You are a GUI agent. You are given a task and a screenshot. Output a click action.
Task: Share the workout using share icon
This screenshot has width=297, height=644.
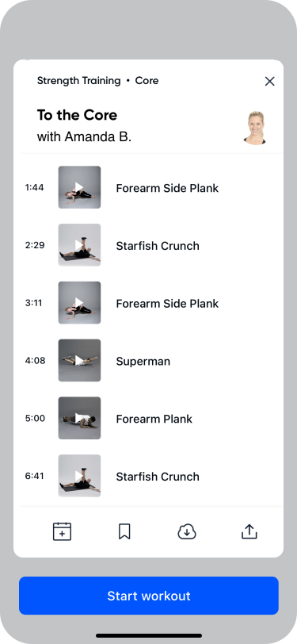[249, 531]
